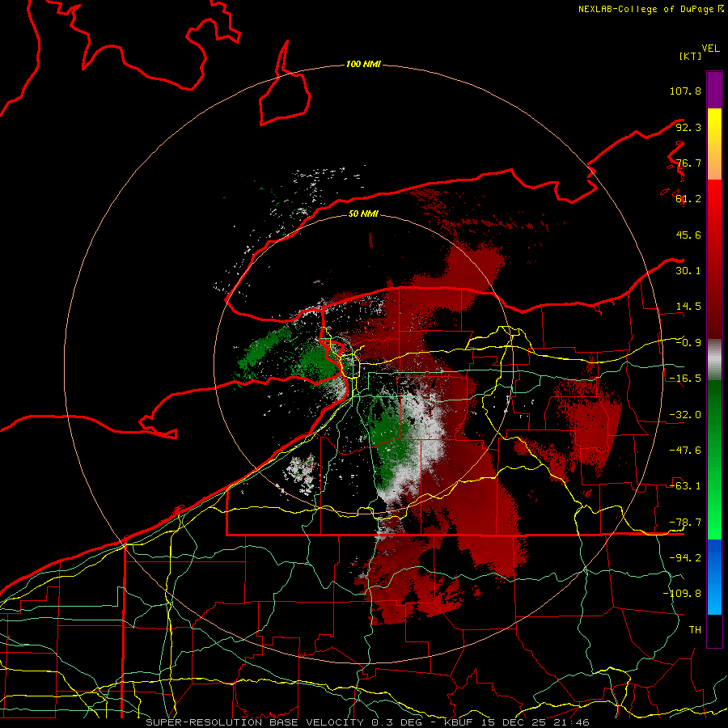Click the 92.3 scale value
728x728 pixels.
coord(688,127)
